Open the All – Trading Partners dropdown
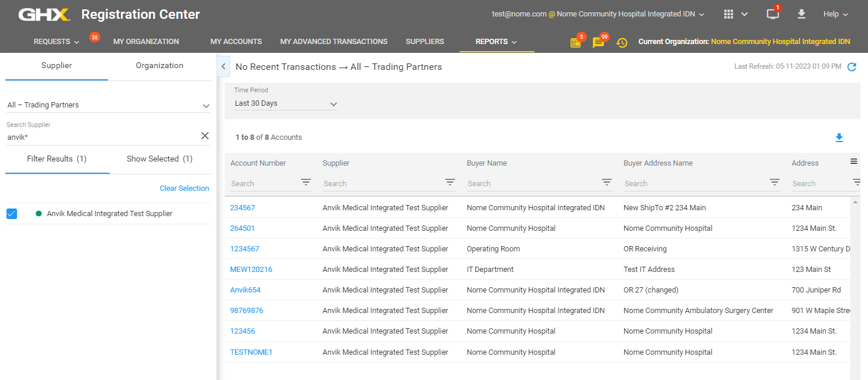 click(108, 105)
